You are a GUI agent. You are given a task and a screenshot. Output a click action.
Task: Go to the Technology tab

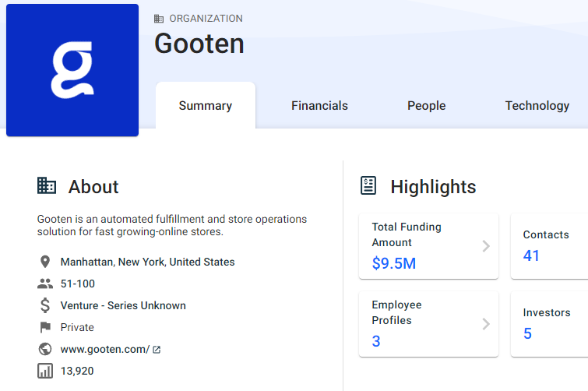point(537,106)
